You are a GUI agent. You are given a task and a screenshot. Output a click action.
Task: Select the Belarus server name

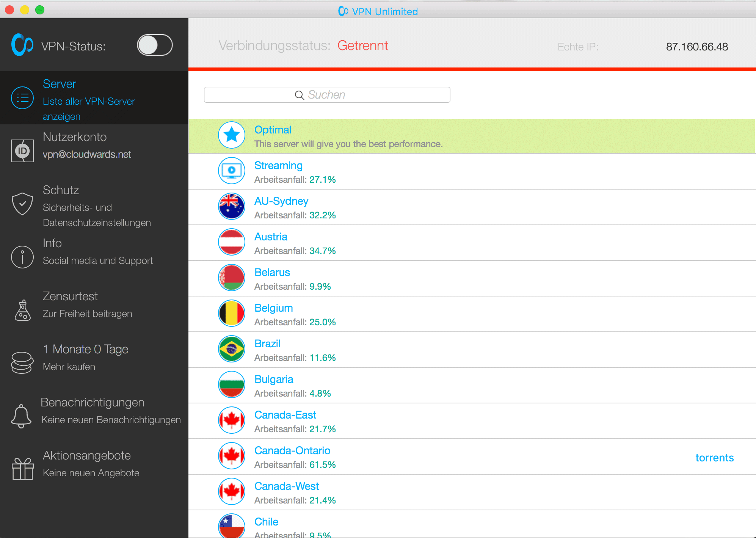point(272,272)
